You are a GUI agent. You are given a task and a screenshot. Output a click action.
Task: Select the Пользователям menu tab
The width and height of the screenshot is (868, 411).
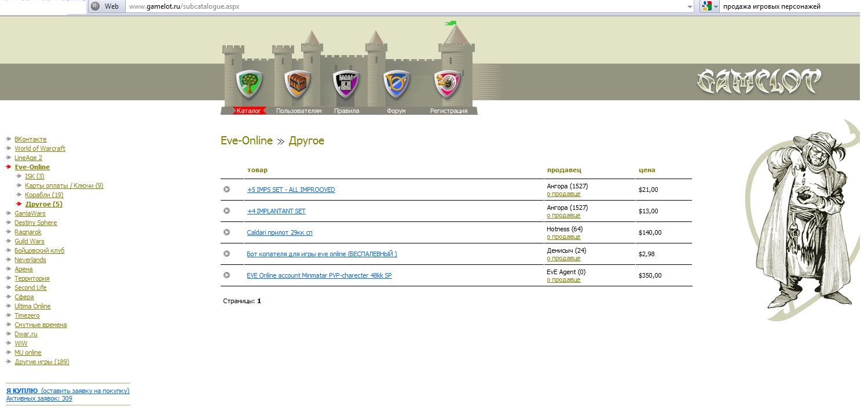(299, 111)
